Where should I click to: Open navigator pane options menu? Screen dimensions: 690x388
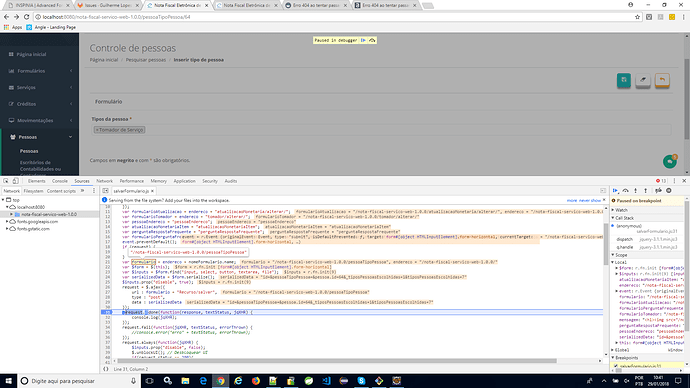pyautogui.click(x=94, y=191)
